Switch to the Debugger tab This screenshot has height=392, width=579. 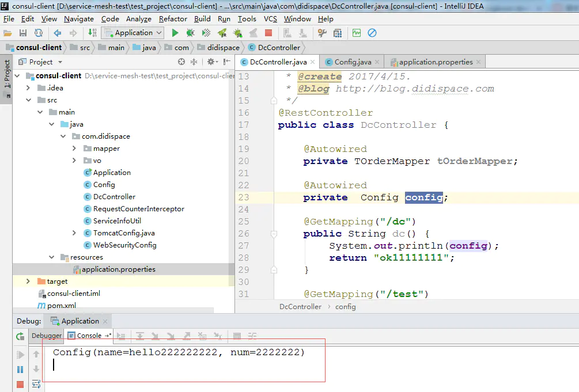tap(47, 336)
